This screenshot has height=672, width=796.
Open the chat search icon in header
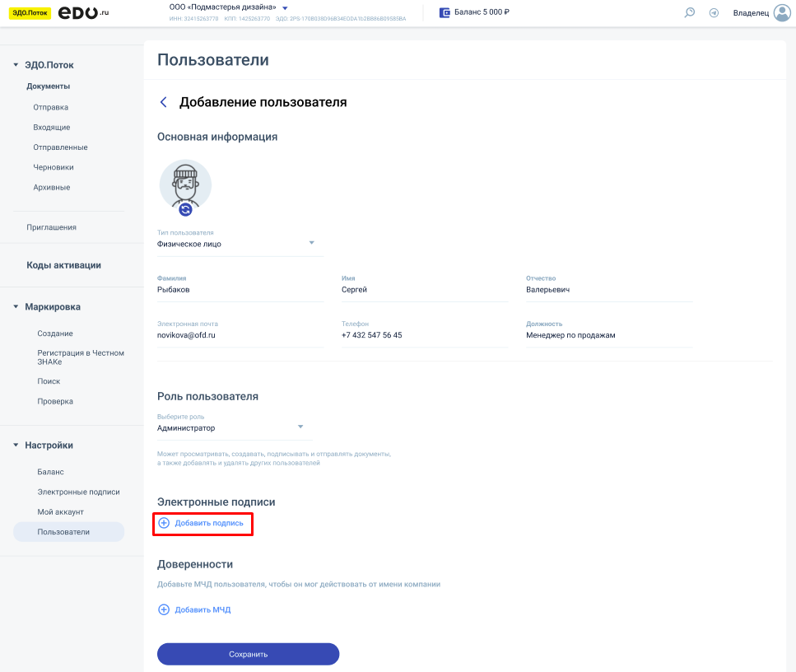pos(690,12)
